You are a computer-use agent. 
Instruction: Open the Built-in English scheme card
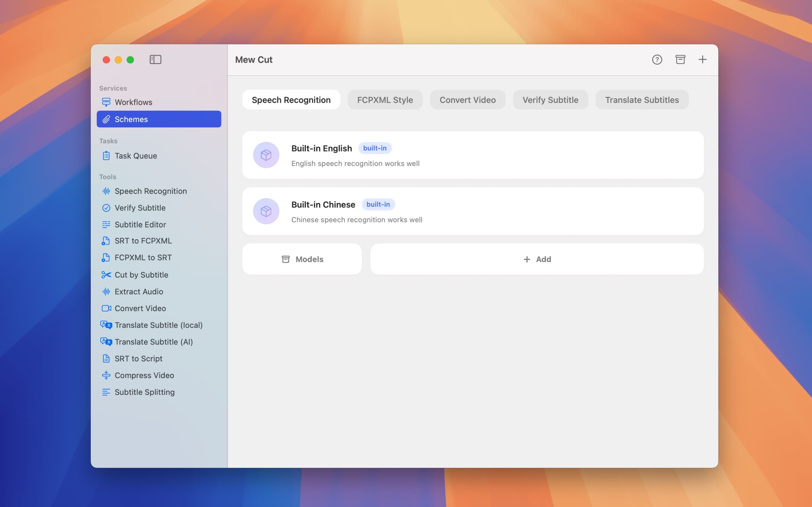[473, 155]
